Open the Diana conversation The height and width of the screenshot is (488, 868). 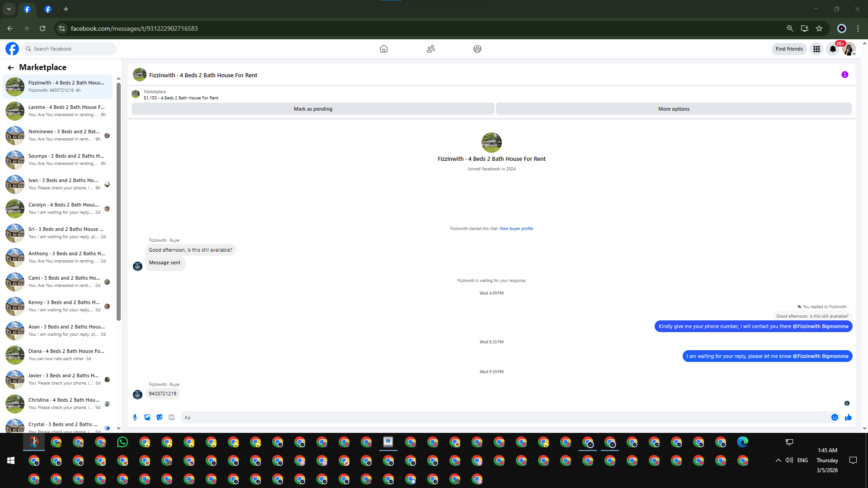(58, 355)
